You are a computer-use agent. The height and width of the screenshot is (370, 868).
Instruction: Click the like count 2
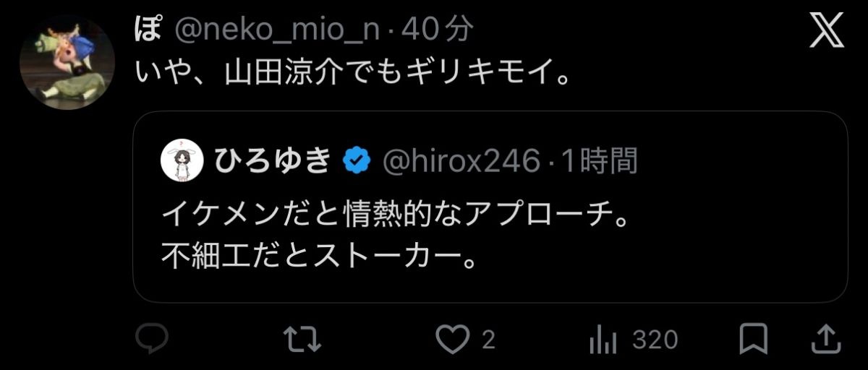click(x=488, y=340)
